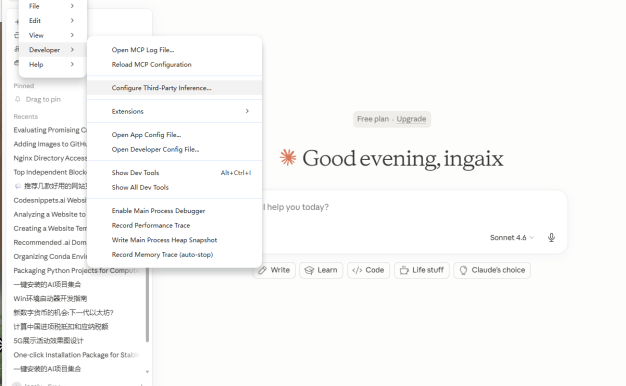Screen dimensions: 626x386
Task: Expand the Edit submenu arrow
Action: click(x=72, y=20)
